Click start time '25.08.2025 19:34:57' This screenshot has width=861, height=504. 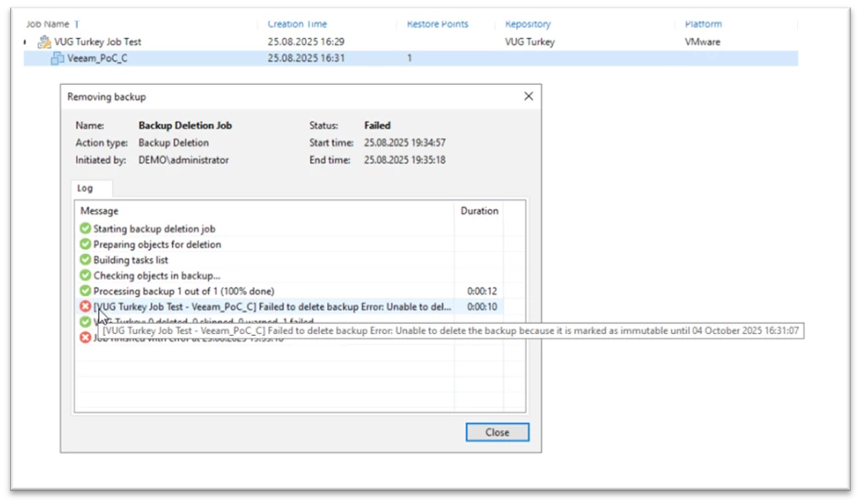[x=405, y=142]
